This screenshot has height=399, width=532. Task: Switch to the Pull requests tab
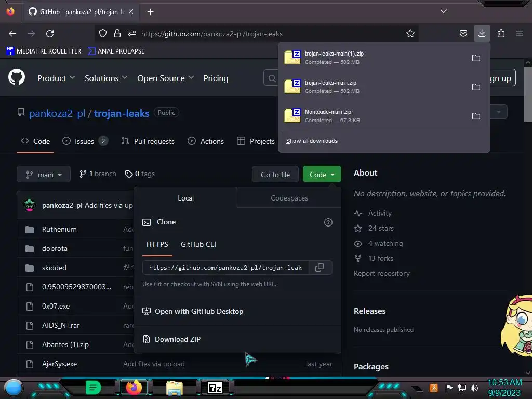pos(148,141)
